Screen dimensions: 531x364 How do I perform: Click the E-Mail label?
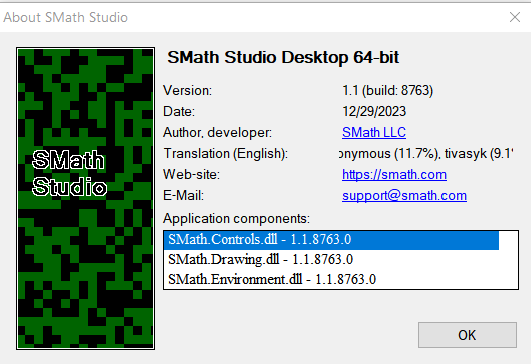[183, 196]
